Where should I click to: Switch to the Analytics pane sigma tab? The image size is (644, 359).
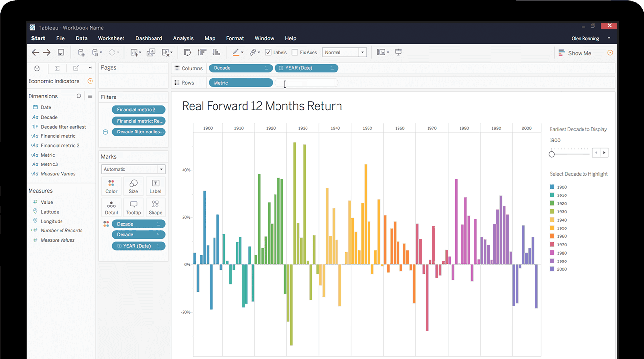(57, 68)
